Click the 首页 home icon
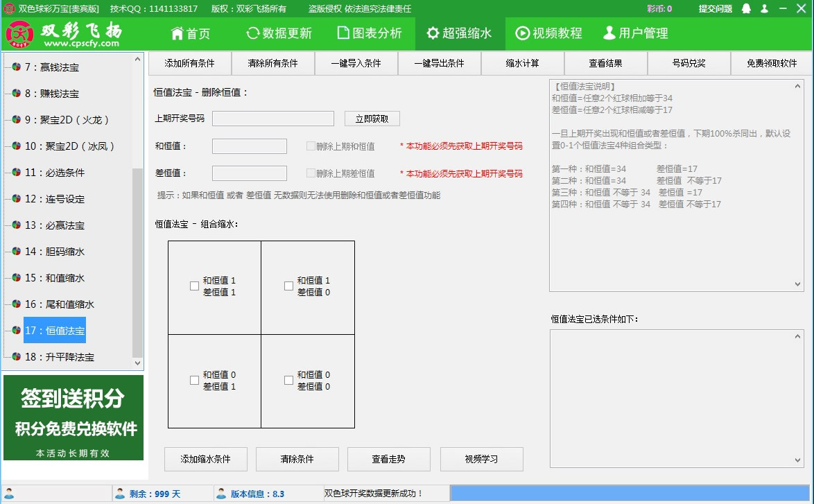 (x=177, y=33)
